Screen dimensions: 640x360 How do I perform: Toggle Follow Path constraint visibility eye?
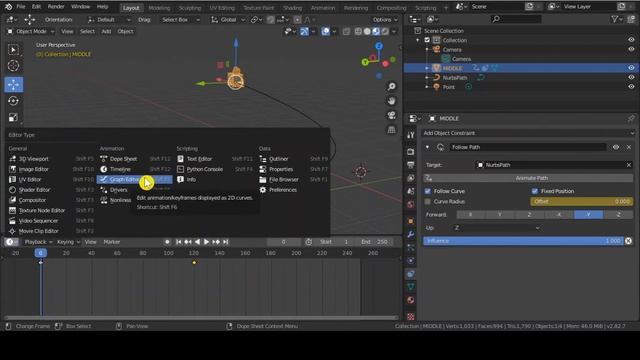(616, 147)
